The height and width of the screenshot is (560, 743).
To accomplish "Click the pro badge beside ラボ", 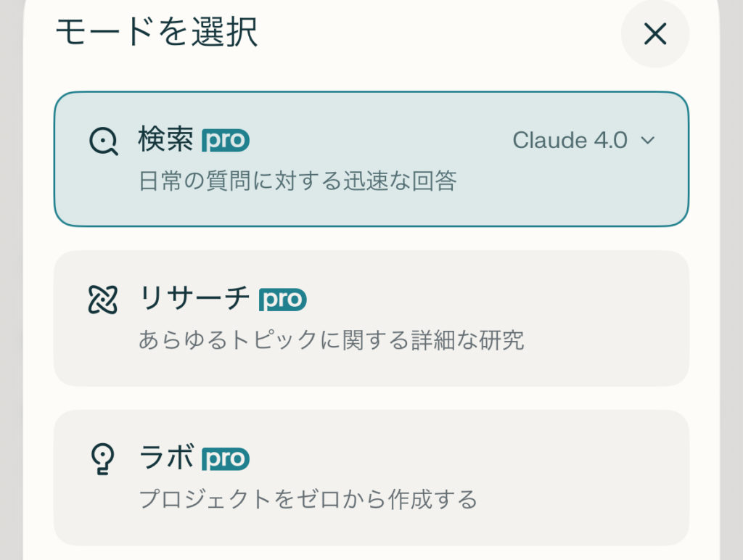I will [226, 458].
